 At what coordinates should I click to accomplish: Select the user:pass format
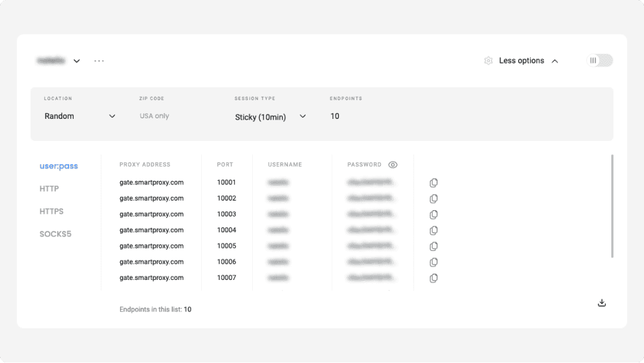point(58,165)
